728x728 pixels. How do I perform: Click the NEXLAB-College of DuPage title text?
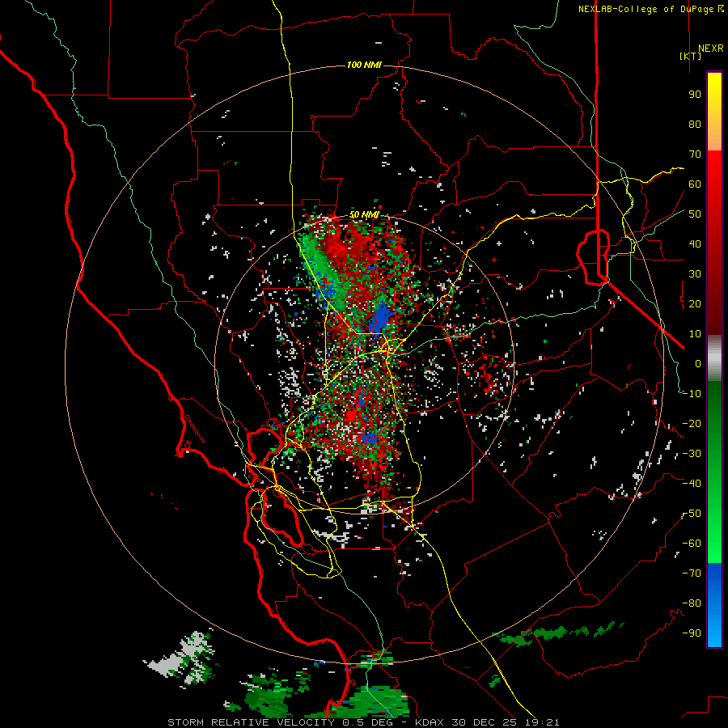650,9
